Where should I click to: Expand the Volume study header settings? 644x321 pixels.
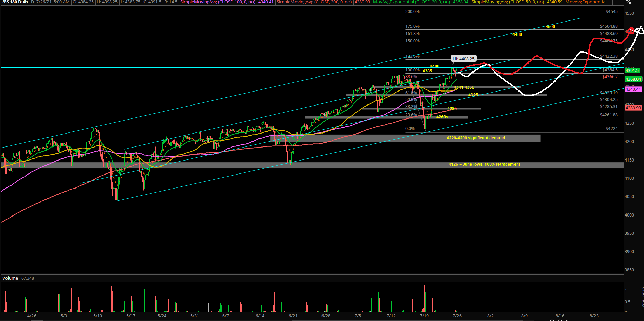(10, 278)
